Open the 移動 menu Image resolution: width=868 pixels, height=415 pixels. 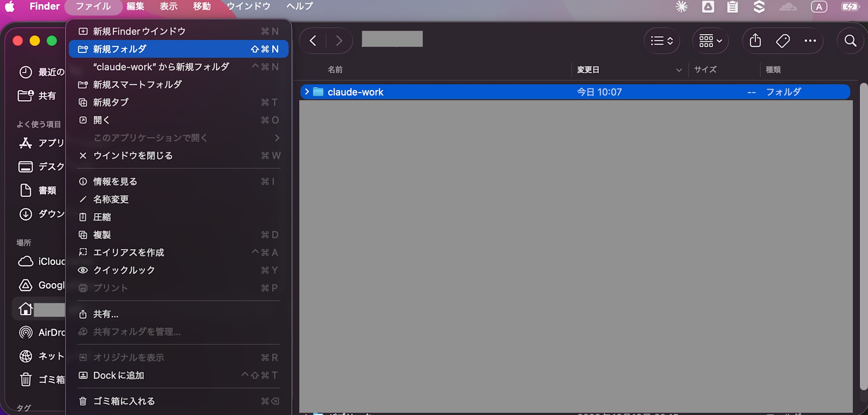tap(201, 6)
